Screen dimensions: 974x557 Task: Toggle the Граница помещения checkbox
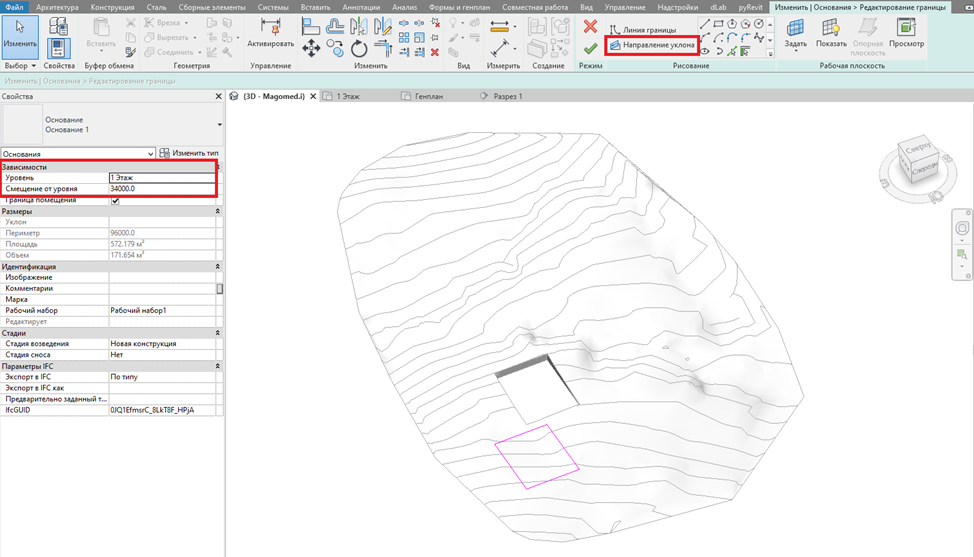(x=115, y=201)
